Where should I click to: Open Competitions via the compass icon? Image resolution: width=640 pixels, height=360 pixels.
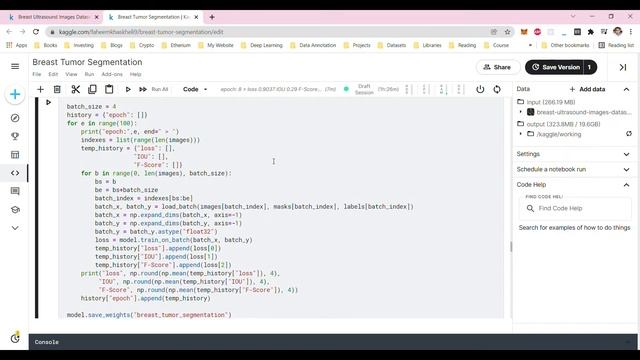pos(15,118)
